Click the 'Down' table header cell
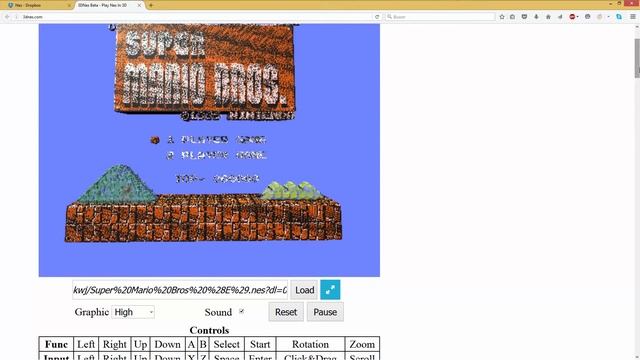 tap(167, 344)
